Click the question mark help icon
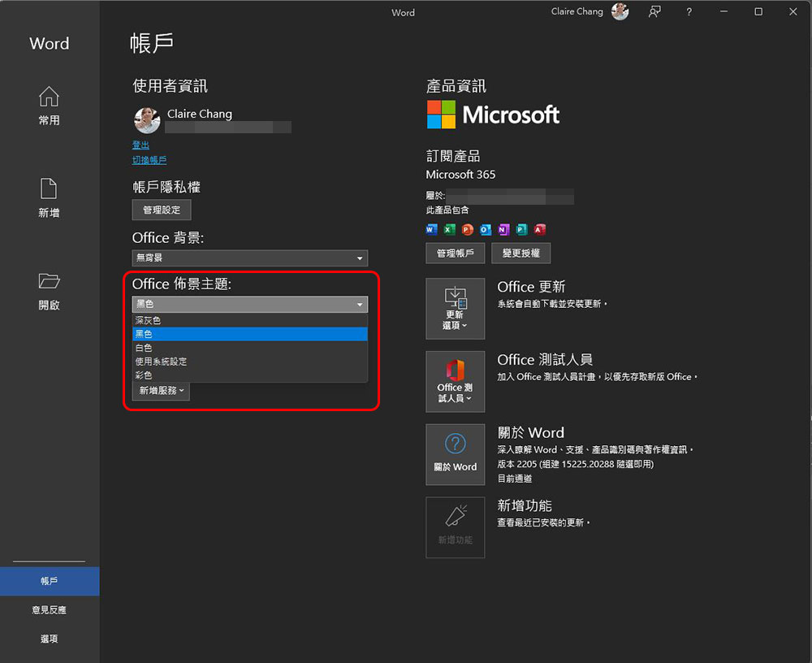812x663 pixels. pyautogui.click(x=689, y=12)
